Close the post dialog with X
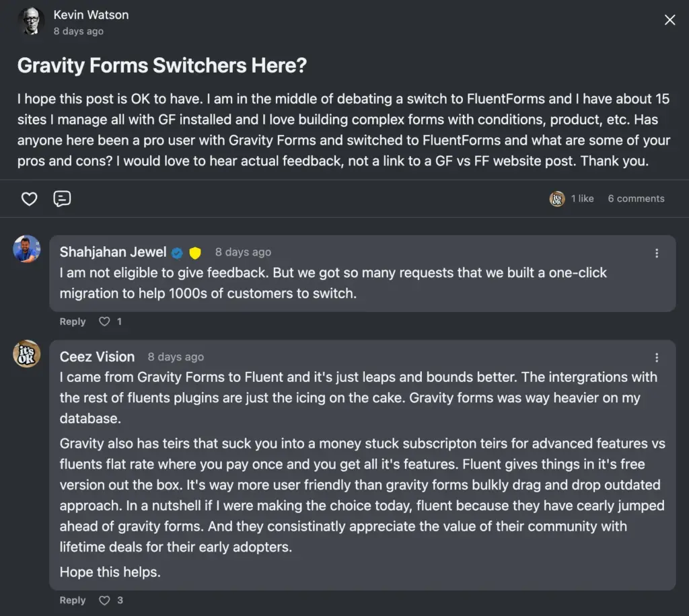689x616 pixels. pyautogui.click(x=669, y=20)
